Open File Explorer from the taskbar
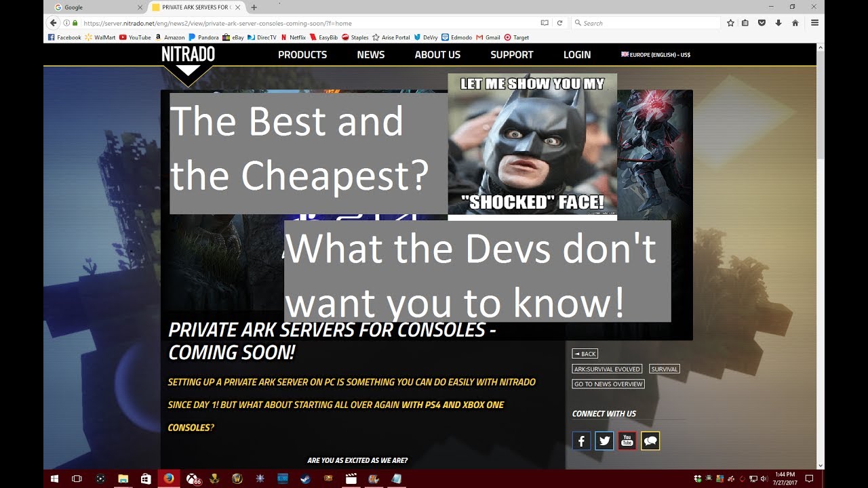 [x=123, y=479]
